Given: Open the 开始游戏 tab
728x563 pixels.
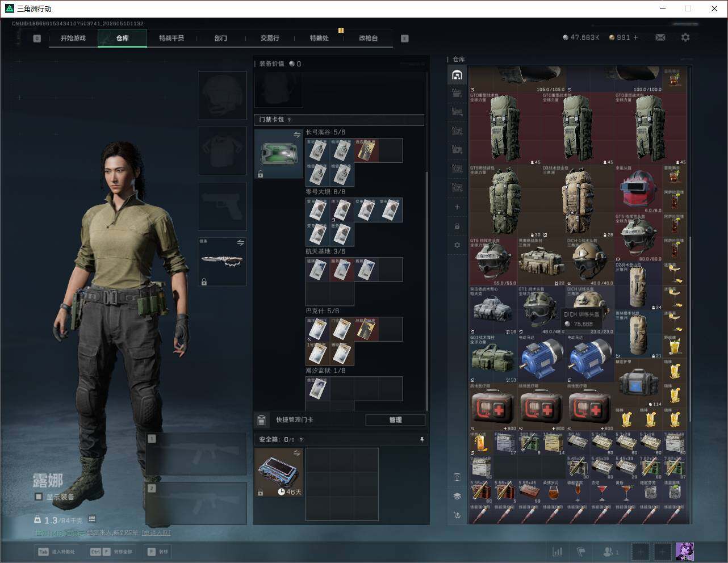Looking at the screenshot, I should [73, 38].
